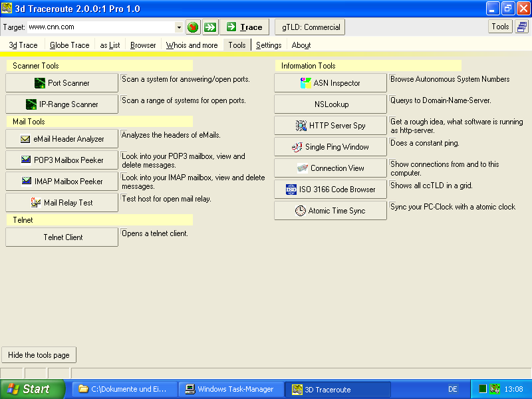
Task: Click text 'Does a constant ping.'
Action: click(424, 143)
